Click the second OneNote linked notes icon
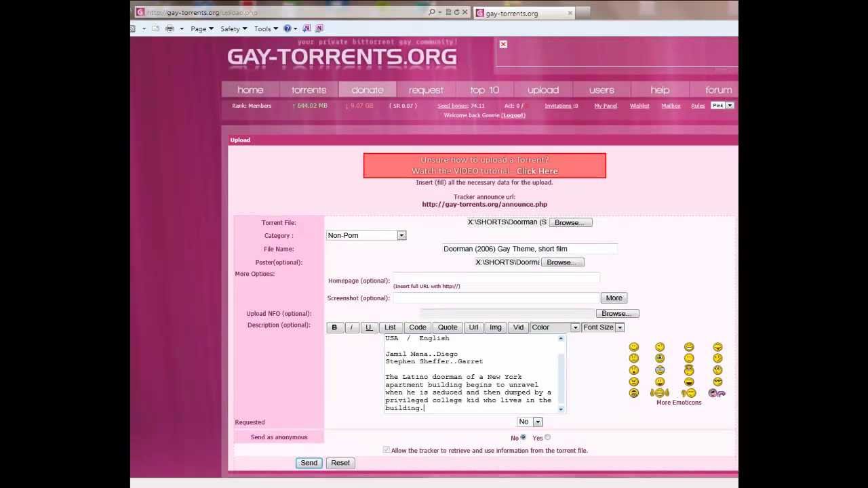Viewport: 868px width, 488px height. tap(319, 28)
